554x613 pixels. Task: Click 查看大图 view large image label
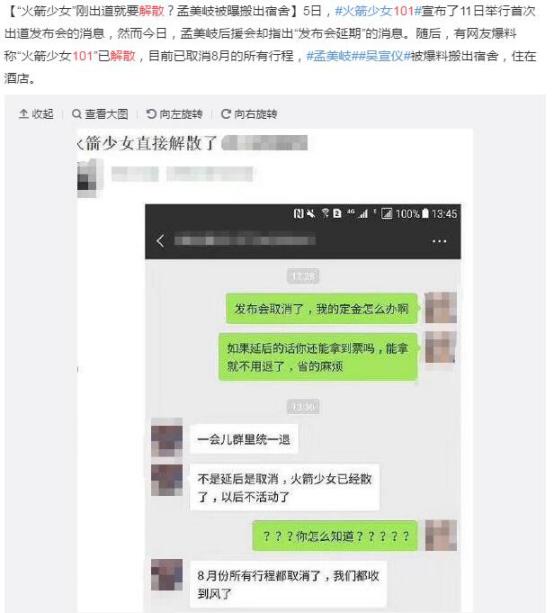[x=106, y=114]
